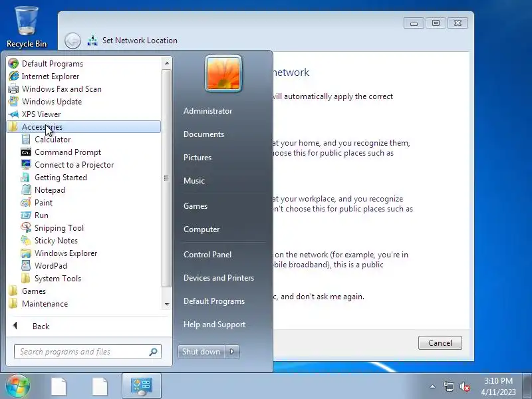Go Back to pinned programs
The height and width of the screenshot is (399, 532).
coord(40,326)
